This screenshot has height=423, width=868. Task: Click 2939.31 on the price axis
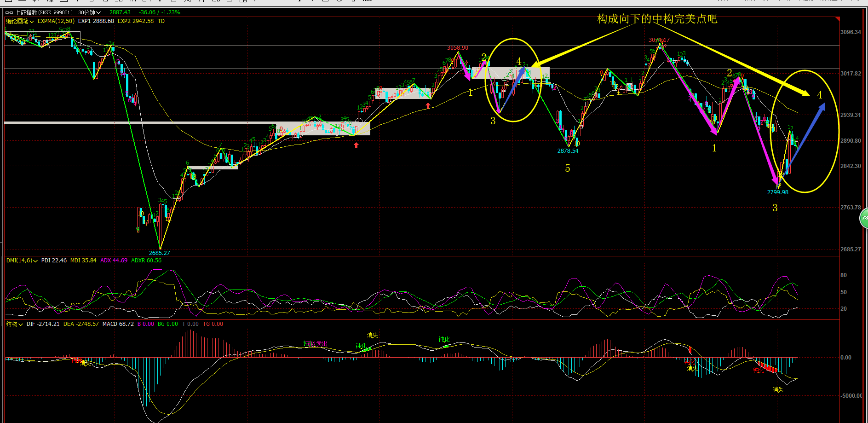click(851, 115)
